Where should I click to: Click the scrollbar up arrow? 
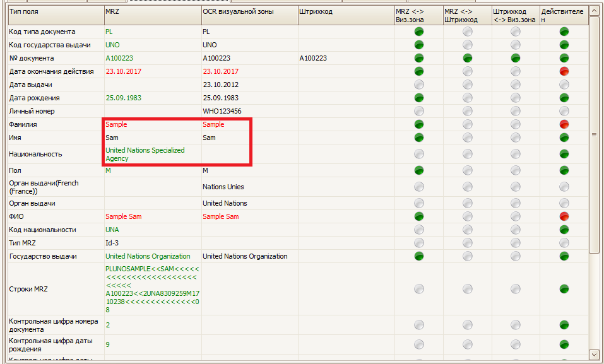point(594,10)
